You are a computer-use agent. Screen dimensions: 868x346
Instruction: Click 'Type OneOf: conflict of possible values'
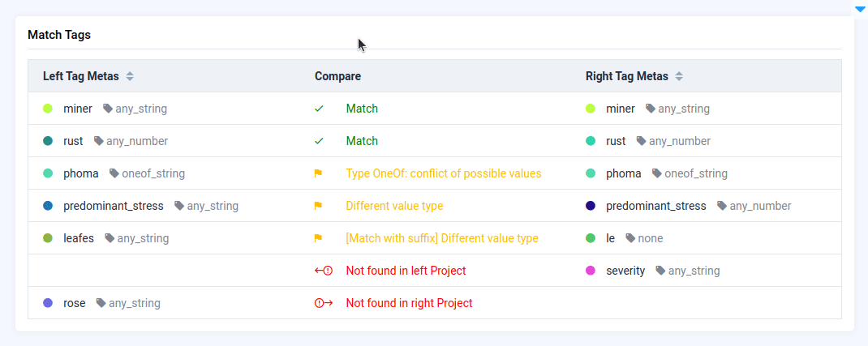tap(443, 173)
